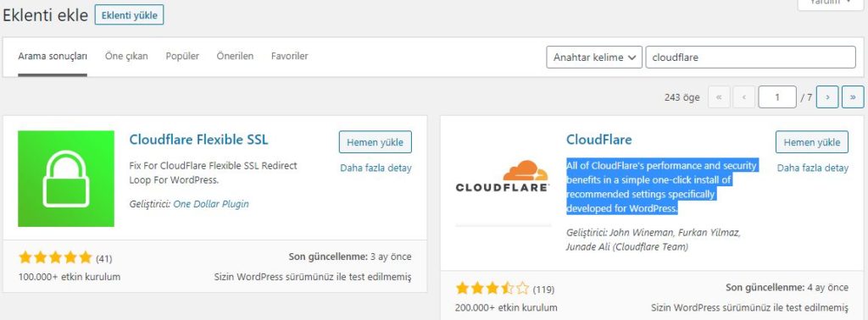
Task: Click the Cloudflare logo thumbnail
Action: point(503,179)
